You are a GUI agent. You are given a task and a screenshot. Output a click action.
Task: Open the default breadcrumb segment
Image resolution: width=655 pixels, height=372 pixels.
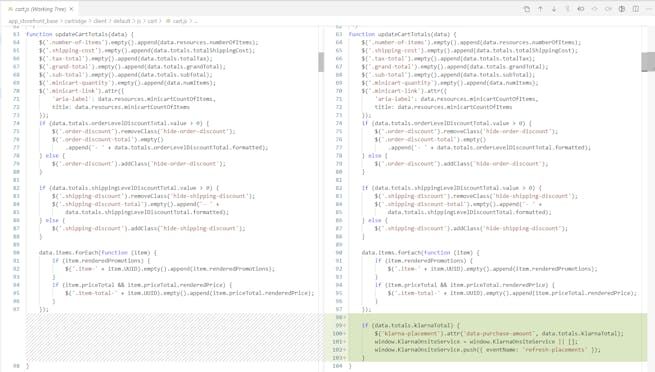(x=122, y=21)
